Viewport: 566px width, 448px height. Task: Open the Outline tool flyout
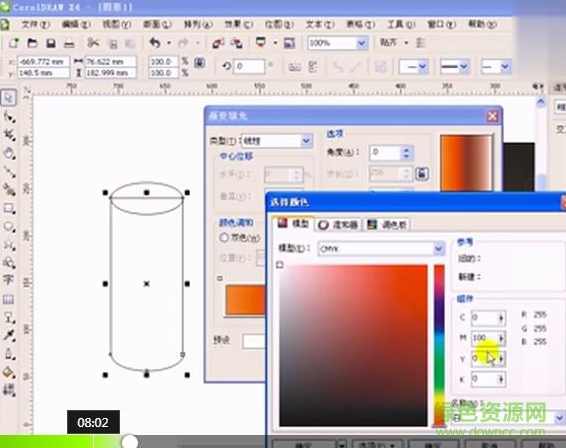(x=9, y=353)
